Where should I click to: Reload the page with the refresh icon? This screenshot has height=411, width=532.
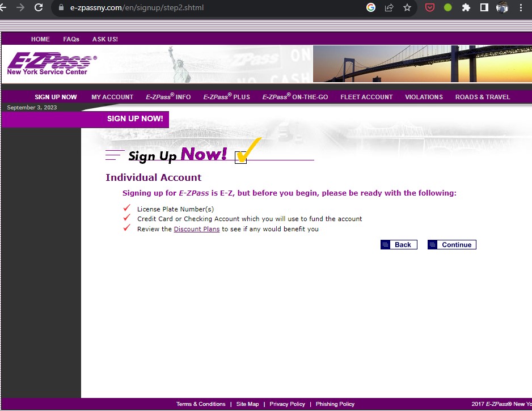tap(39, 7)
